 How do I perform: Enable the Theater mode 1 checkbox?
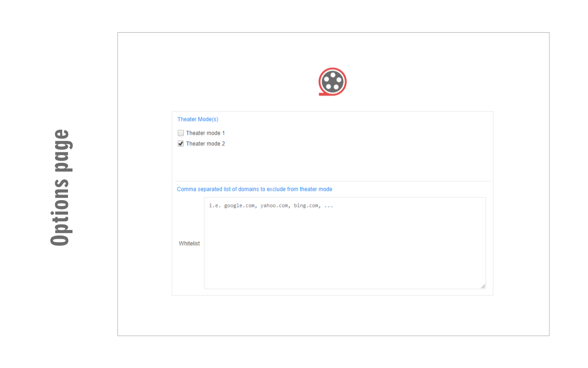[181, 133]
